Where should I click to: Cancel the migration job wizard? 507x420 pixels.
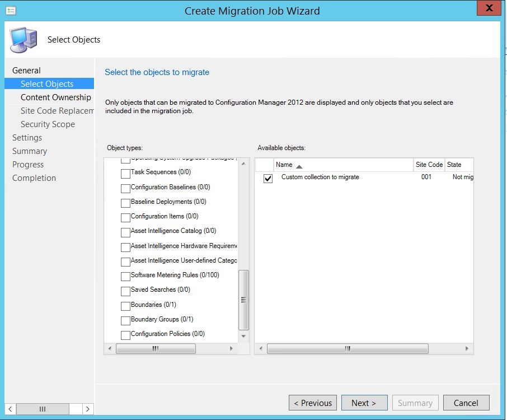(x=466, y=403)
